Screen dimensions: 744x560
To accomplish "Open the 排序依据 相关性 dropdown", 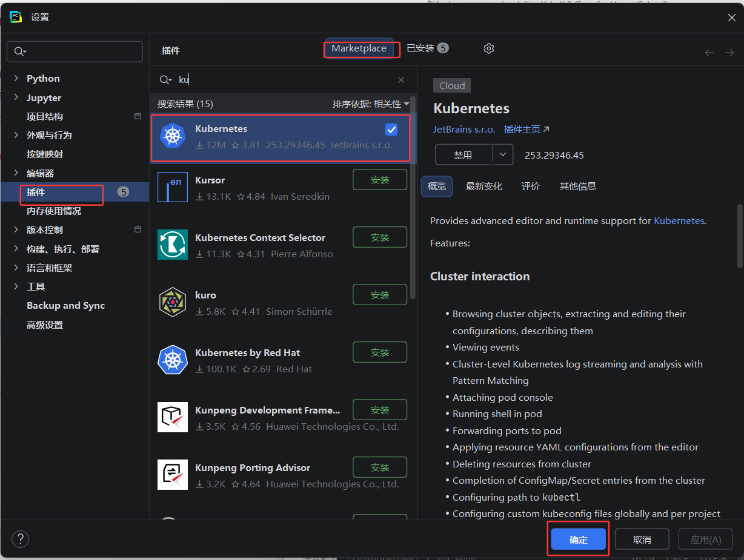I will pos(371,104).
